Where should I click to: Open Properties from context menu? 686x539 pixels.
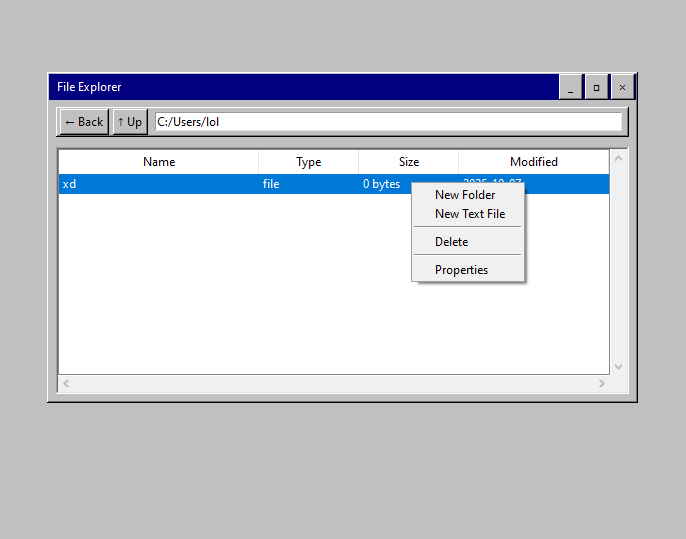pyautogui.click(x=468, y=270)
